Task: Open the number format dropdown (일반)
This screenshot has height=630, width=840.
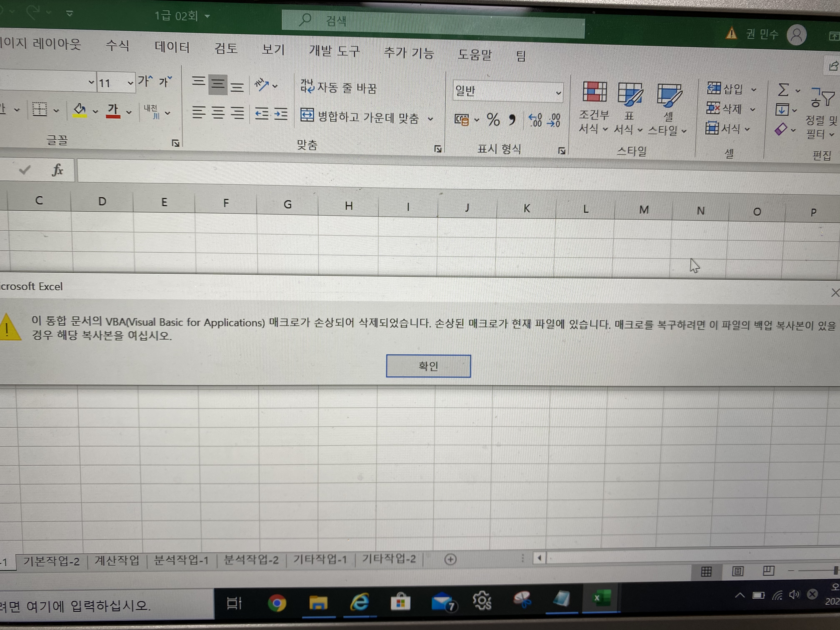Action: 558,93
